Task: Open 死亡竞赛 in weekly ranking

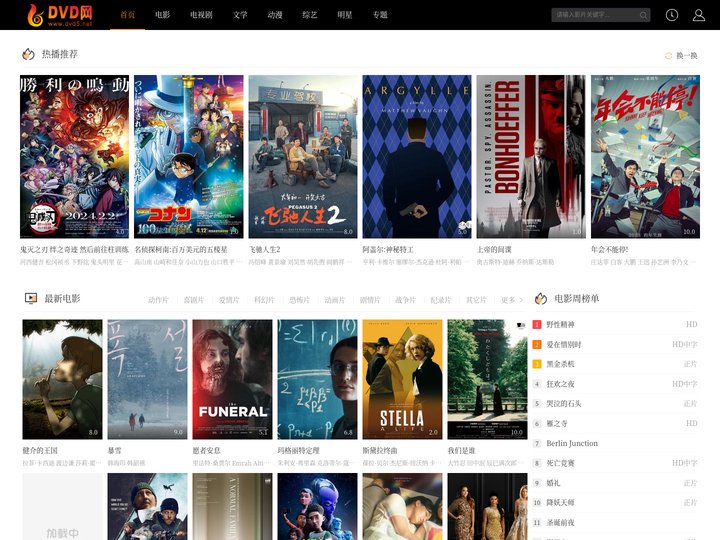Action: [x=560, y=463]
